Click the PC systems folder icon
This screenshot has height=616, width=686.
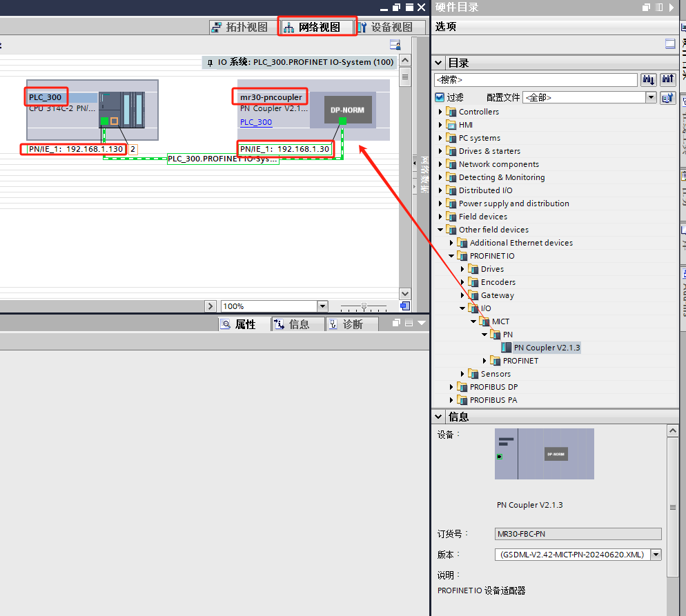[451, 138]
